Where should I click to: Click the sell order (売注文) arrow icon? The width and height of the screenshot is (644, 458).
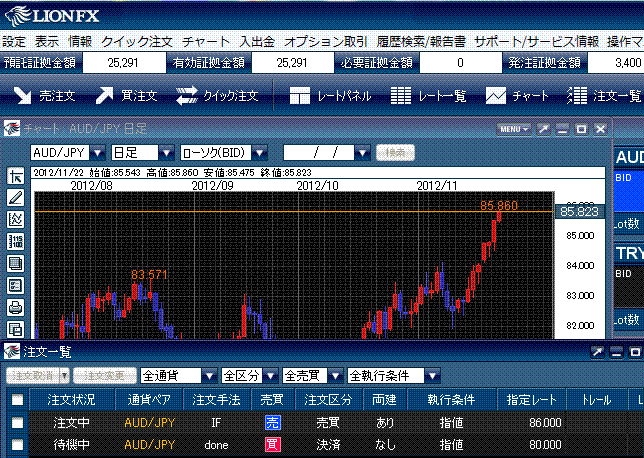[22, 95]
